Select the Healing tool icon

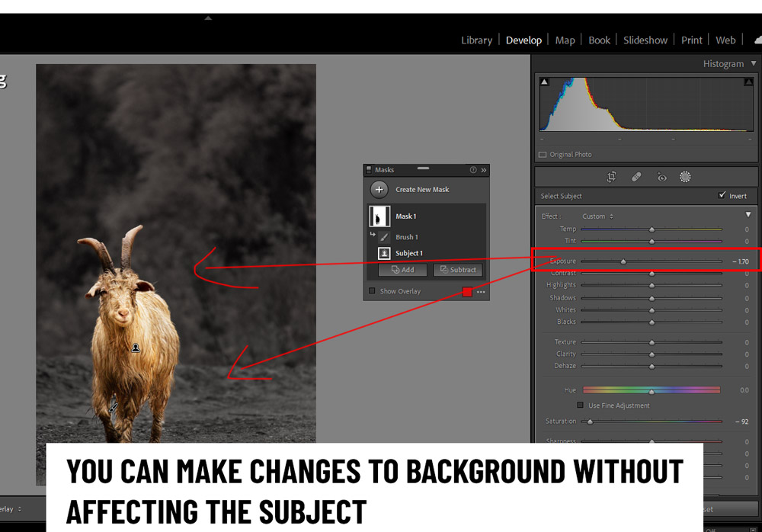[x=636, y=177]
